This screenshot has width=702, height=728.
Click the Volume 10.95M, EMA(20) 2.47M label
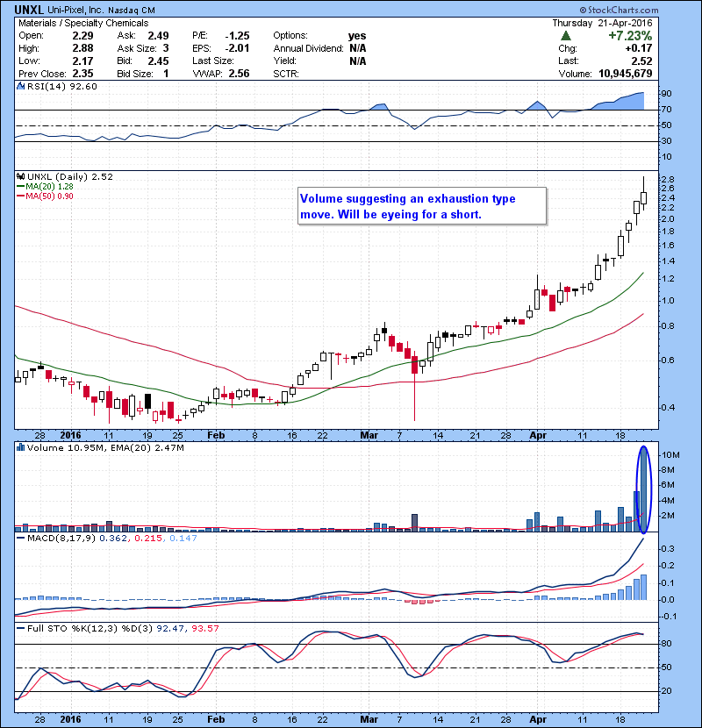pos(105,447)
